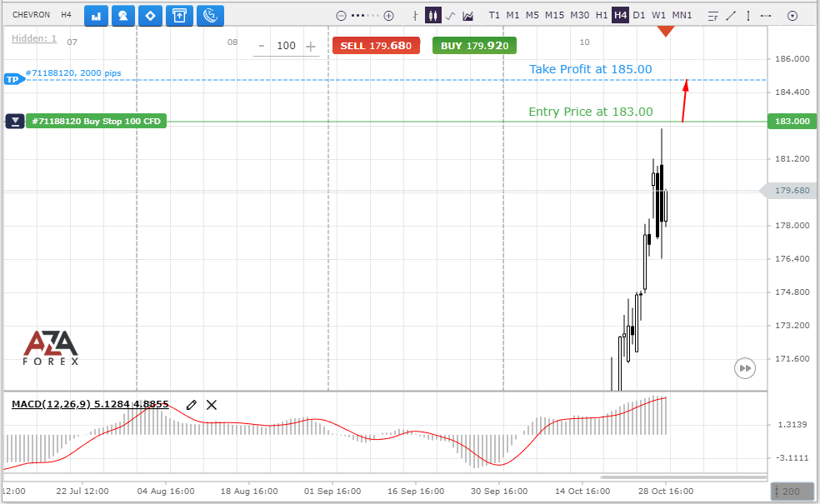Click the 179.680 current price tag
Image resolution: width=820 pixels, height=504 pixels.
point(788,191)
